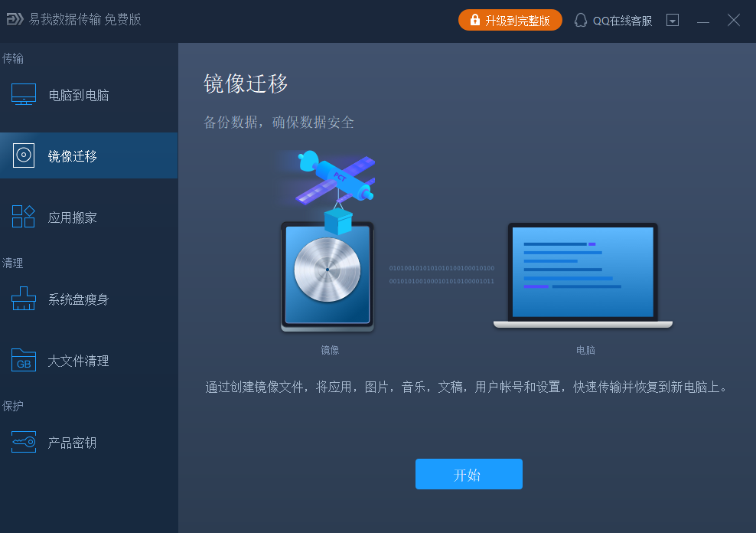Screen dimensions: 756x533
Task: Click the 产品密钥 key icon
Action: tap(24, 442)
